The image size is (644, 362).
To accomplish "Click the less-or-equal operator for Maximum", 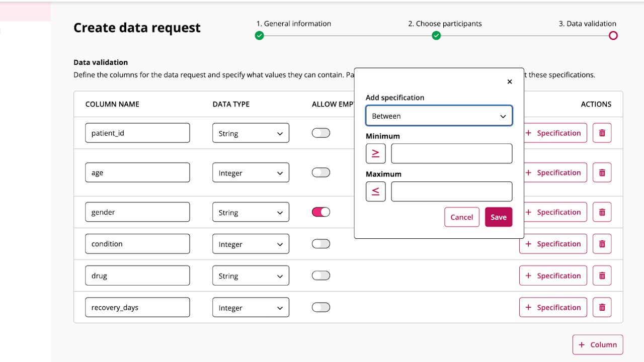I will [376, 192].
